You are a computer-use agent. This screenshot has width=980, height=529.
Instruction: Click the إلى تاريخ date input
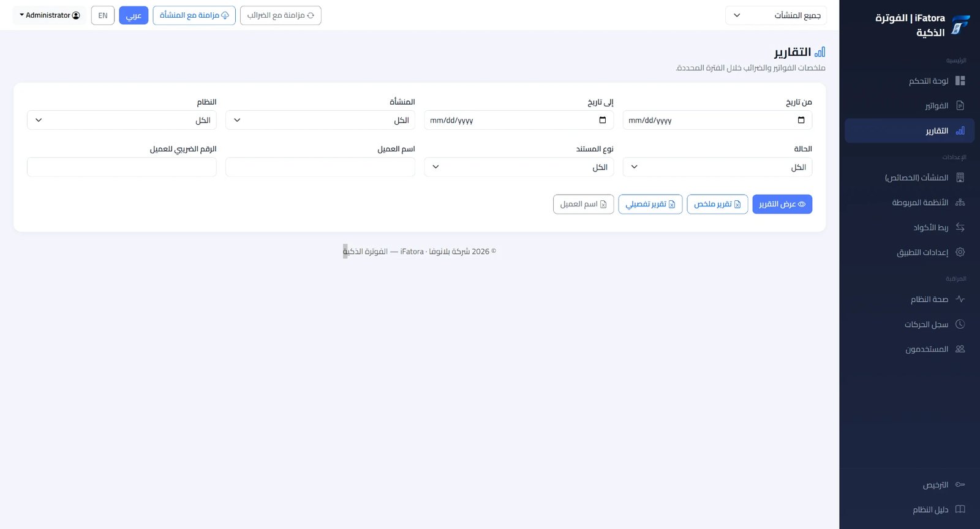point(519,120)
